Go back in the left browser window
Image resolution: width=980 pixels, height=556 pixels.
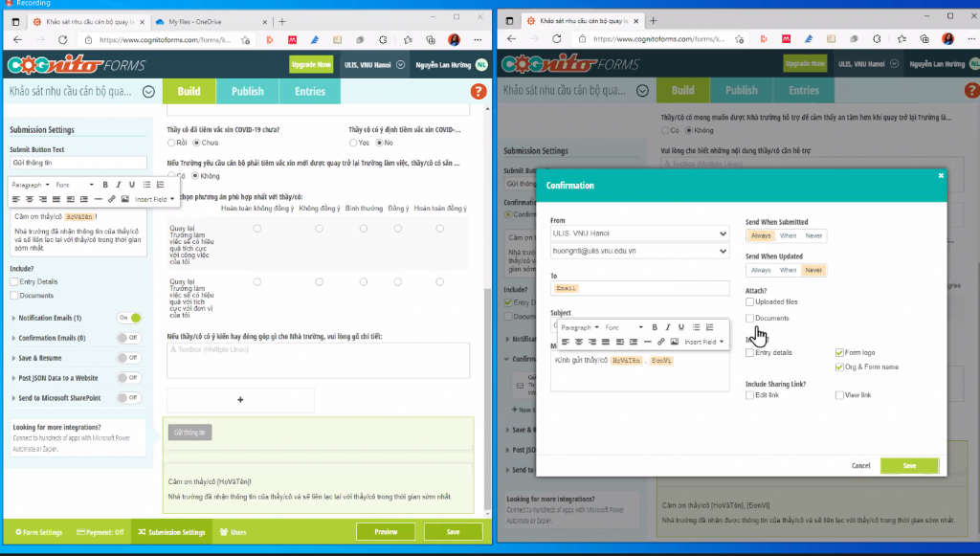17,39
